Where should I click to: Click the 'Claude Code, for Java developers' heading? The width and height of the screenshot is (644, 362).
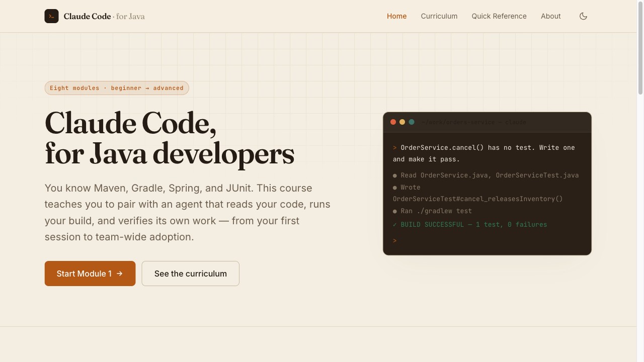coord(170,138)
